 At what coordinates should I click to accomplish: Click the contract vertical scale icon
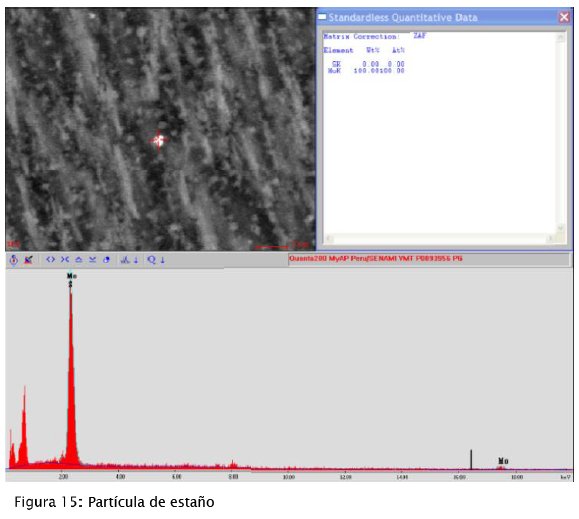(x=92, y=260)
